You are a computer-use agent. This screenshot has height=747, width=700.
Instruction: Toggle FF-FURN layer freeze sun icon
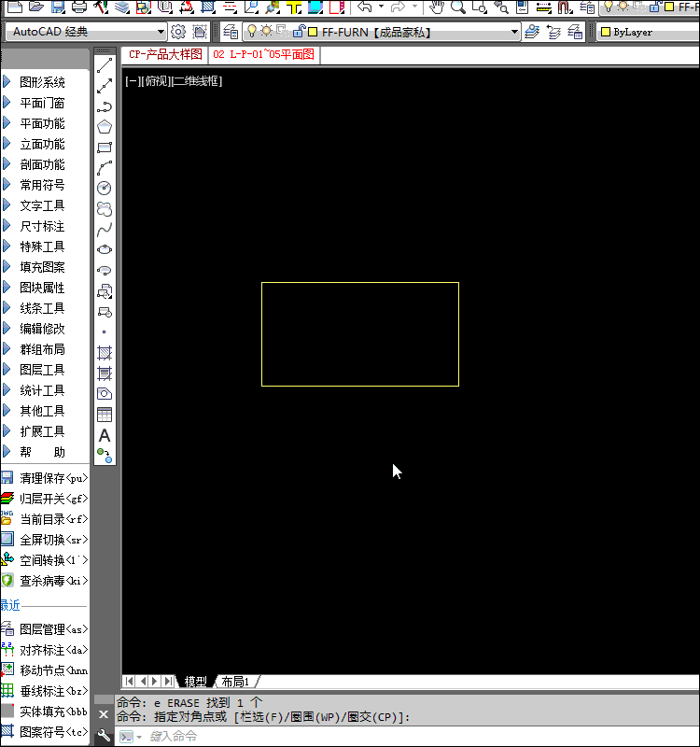266,32
